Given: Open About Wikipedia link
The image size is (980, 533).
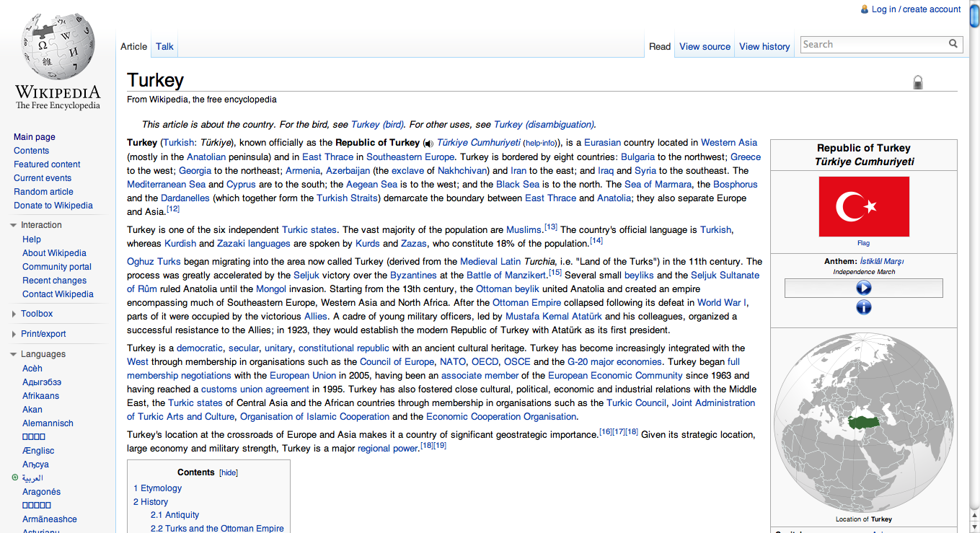Looking at the screenshot, I should [54, 253].
